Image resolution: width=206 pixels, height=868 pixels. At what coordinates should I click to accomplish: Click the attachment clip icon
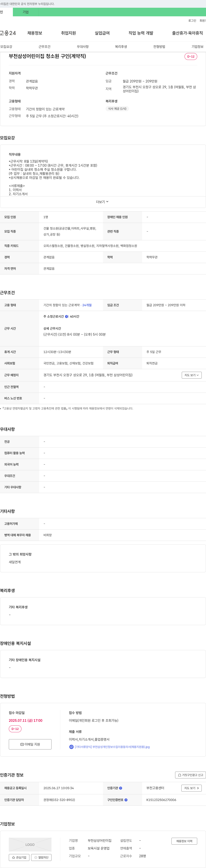pos(71,747)
